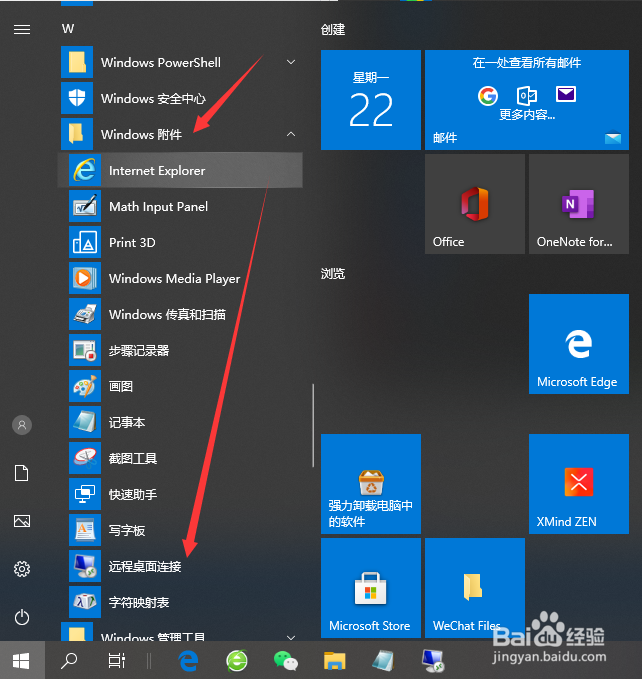Open user account icon in Start sidebar
The height and width of the screenshot is (679, 642).
point(22,425)
